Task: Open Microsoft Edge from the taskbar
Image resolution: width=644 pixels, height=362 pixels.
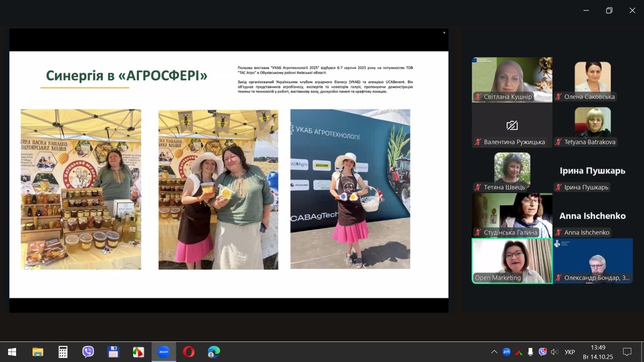Action: tap(214, 352)
